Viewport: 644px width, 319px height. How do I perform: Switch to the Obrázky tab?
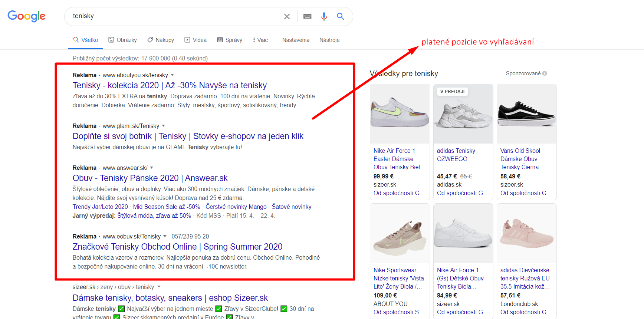[122, 40]
